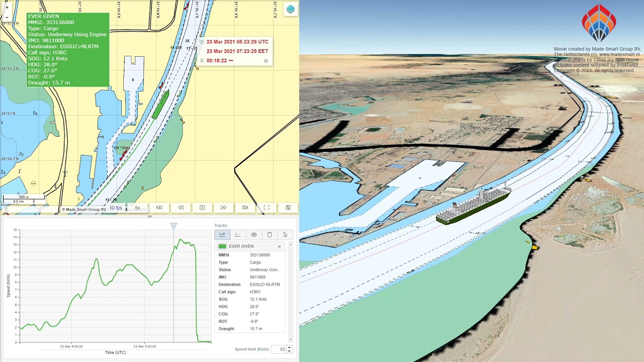Screen dimensions: 644x362
Task: Click the HDG 28.0° value in track card
Action: click(254, 307)
